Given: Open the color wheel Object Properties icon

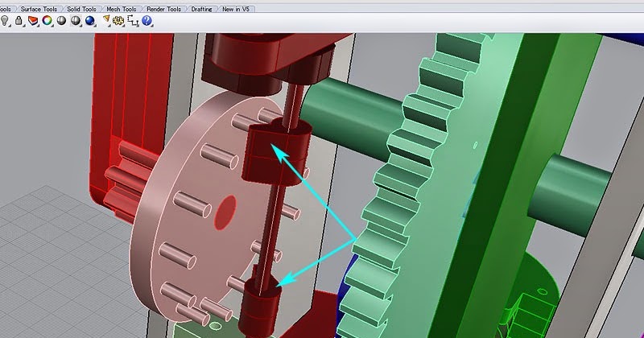Looking at the screenshot, I should click(47, 21).
